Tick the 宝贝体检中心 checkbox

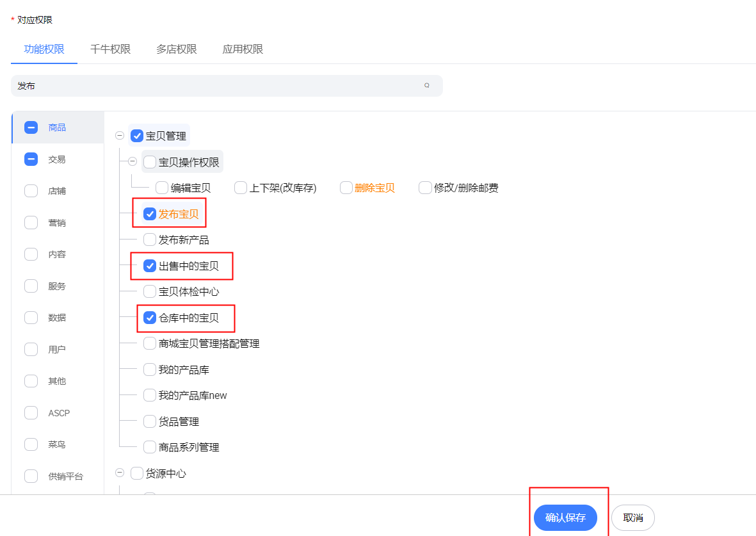150,292
